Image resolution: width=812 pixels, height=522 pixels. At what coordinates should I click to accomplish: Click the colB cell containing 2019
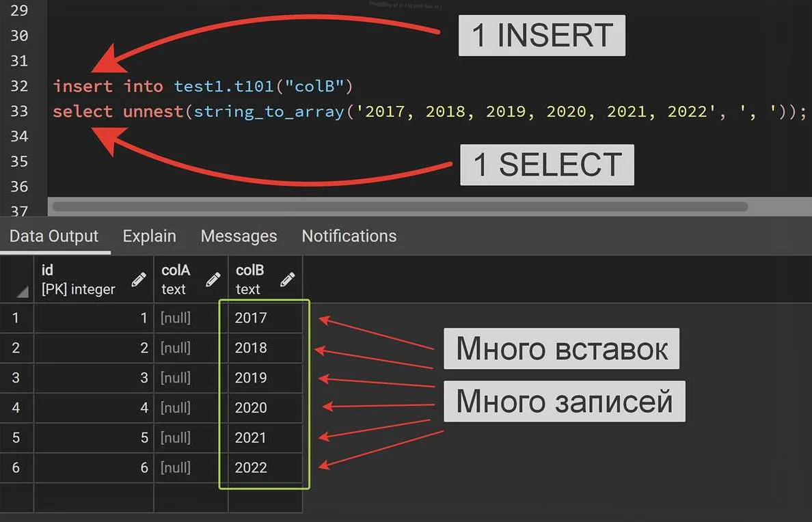click(265, 378)
